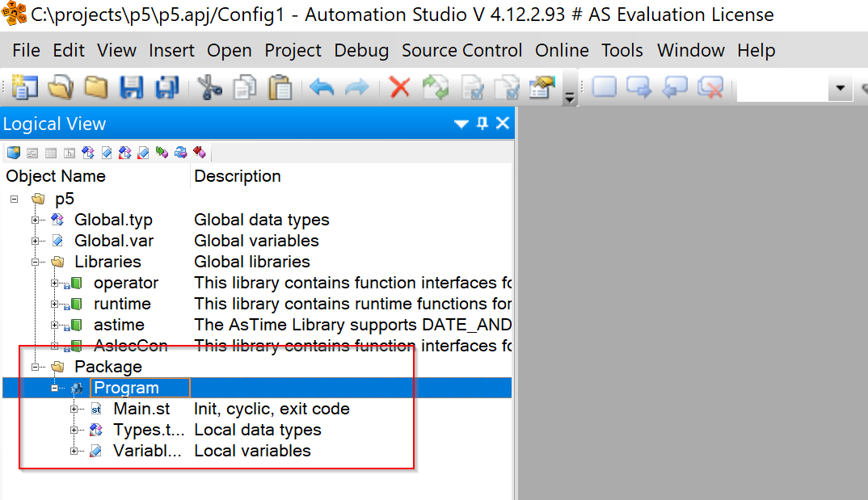
Task: Click the blank bookmark rectangle toolbar icon
Action: [x=605, y=87]
